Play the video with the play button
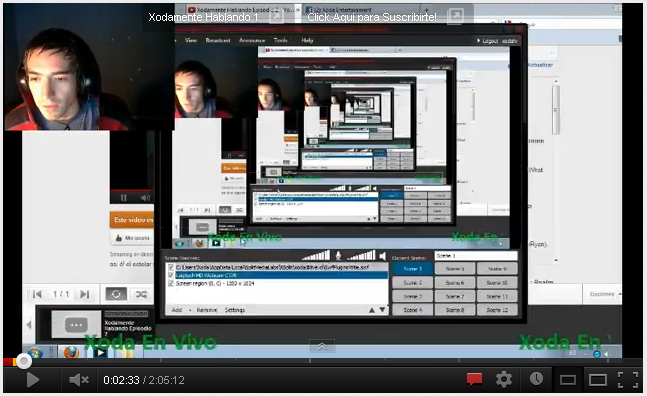647x396 pixels. 33,380
